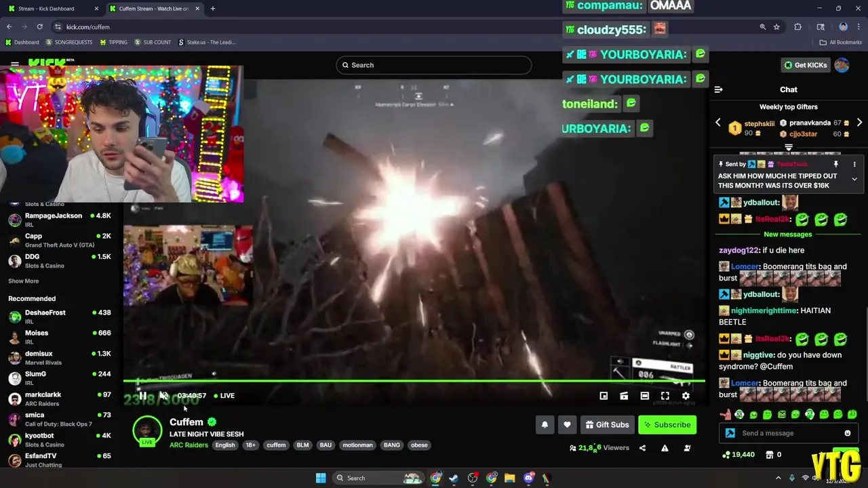Image resolution: width=868 pixels, height=488 pixels.
Task: Open RampageJackson channel in sidebar
Action: click(58, 220)
